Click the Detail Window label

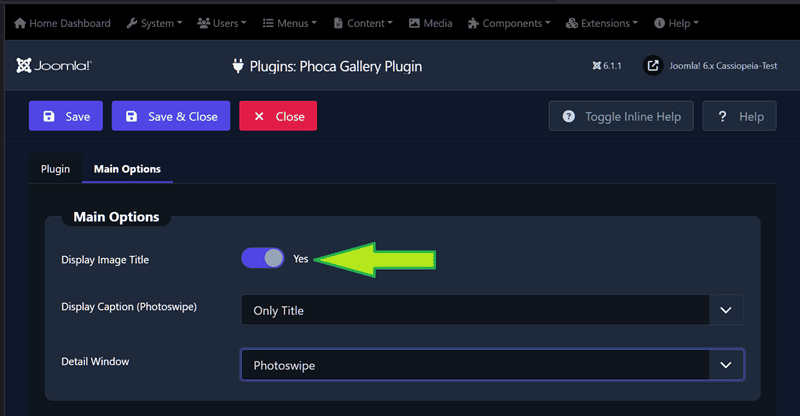point(95,361)
